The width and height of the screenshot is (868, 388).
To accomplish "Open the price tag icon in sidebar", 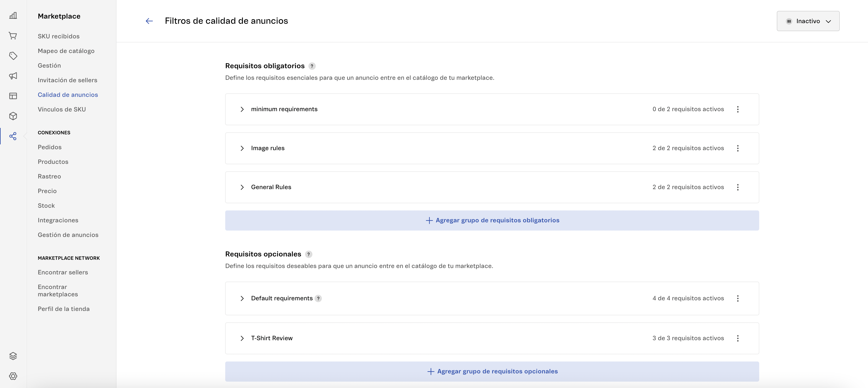I will coord(13,56).
